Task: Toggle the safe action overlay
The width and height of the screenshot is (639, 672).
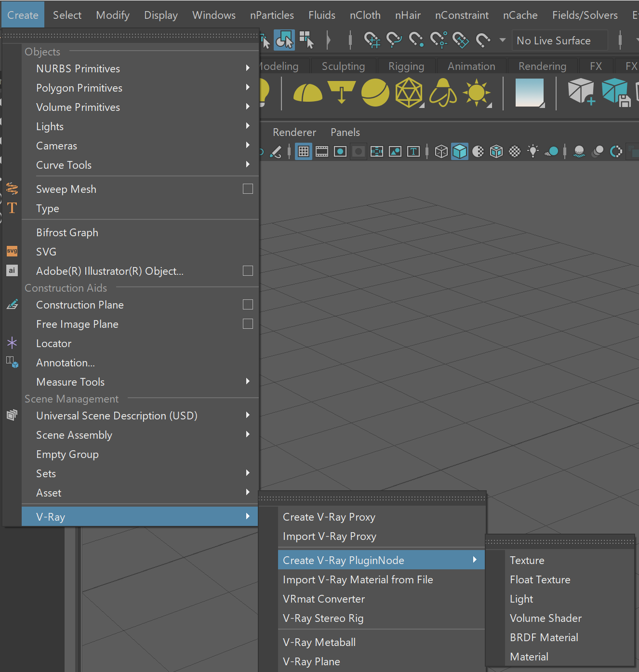Action: coord(395,152)
